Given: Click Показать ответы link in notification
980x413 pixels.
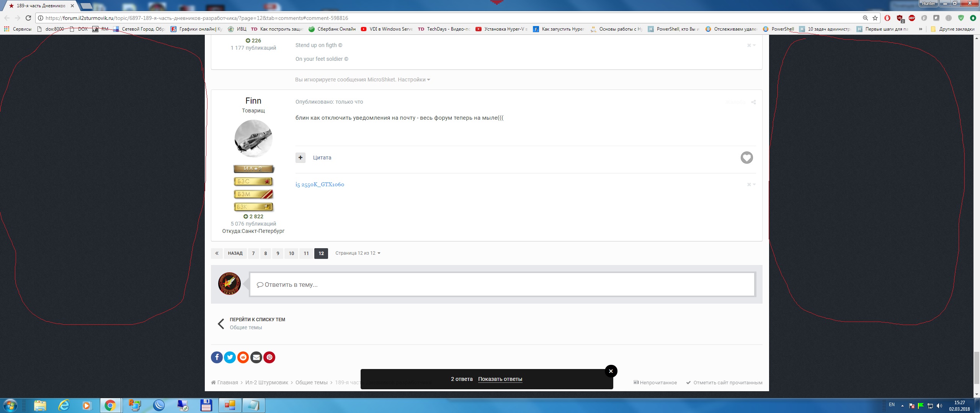Looking at the screenshot, I should [x=500, y=379].
